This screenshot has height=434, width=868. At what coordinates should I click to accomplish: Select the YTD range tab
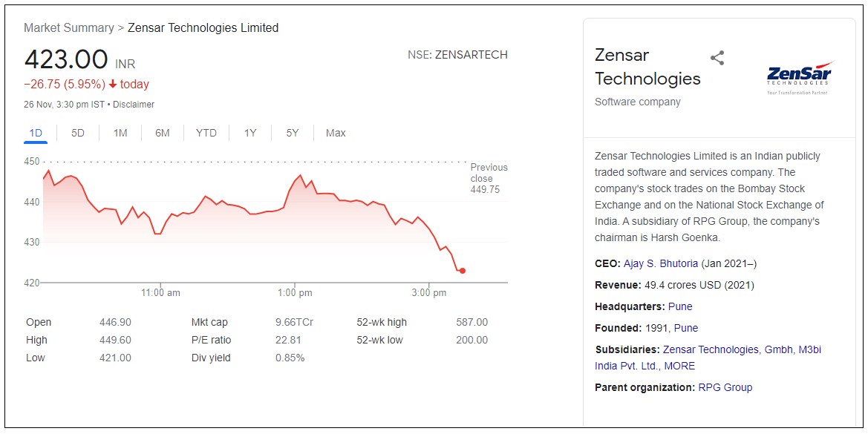[x=206, y=133]
